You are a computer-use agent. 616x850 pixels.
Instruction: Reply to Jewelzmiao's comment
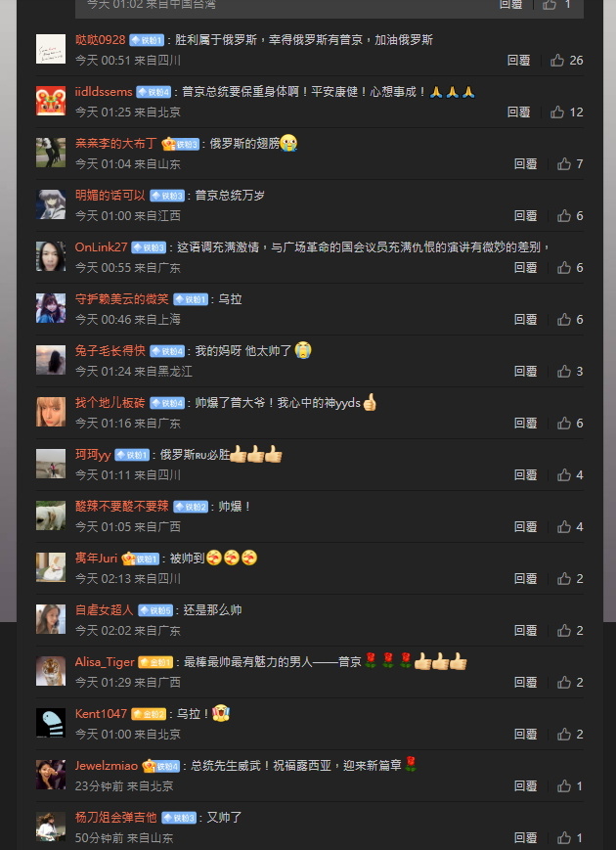[525, 786]
